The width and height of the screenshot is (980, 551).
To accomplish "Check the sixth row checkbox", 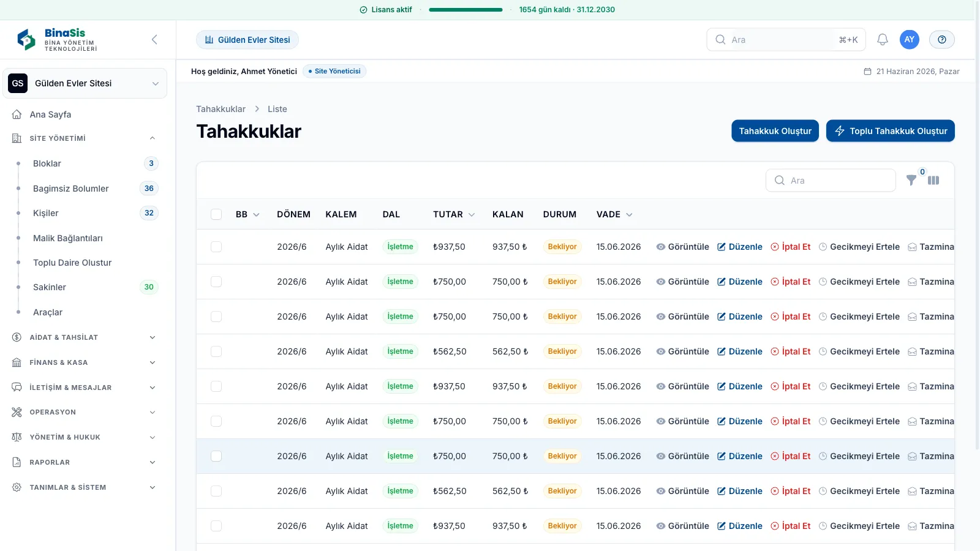I will pyautogui.click(x=216, y=421).
